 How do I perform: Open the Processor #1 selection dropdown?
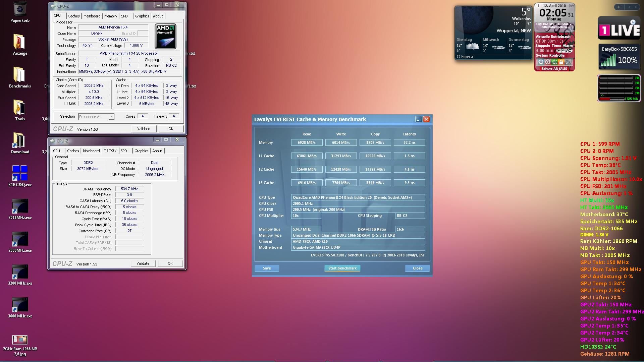[96, 117]
